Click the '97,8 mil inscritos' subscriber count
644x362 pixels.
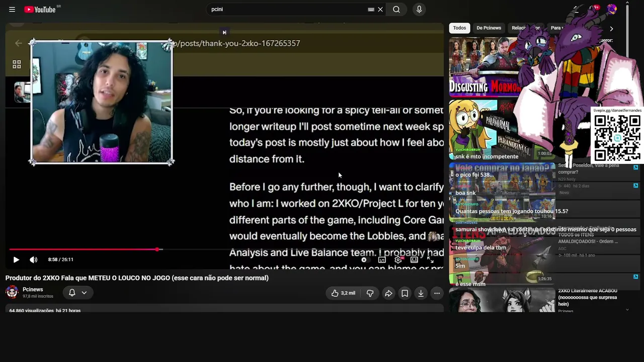point(38,297)
